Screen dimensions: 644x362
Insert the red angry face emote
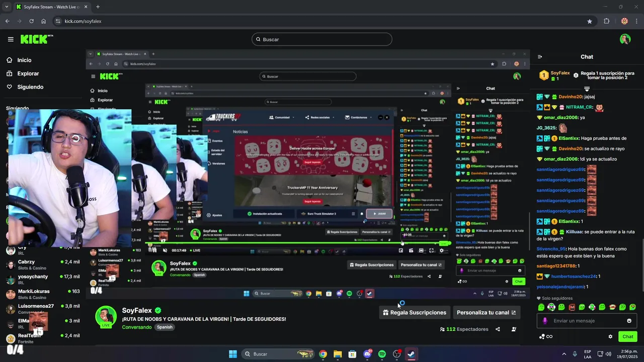572,307
